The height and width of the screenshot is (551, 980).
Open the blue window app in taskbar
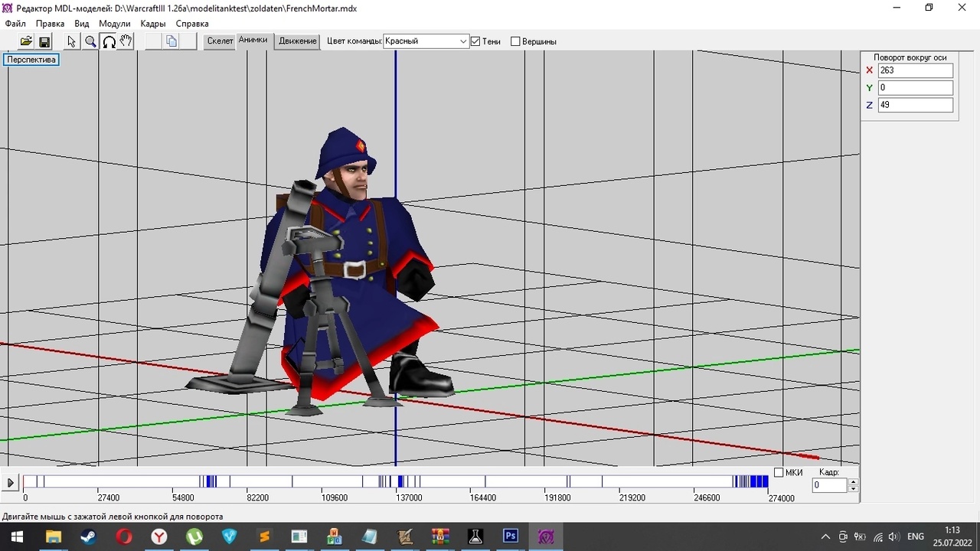pyautogui.click(x=299, y=536)
